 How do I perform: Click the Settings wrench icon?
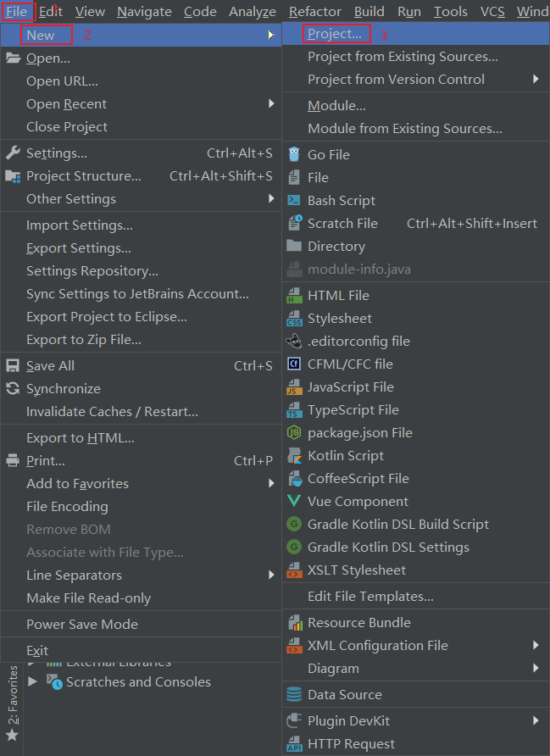tap(13, 153)
